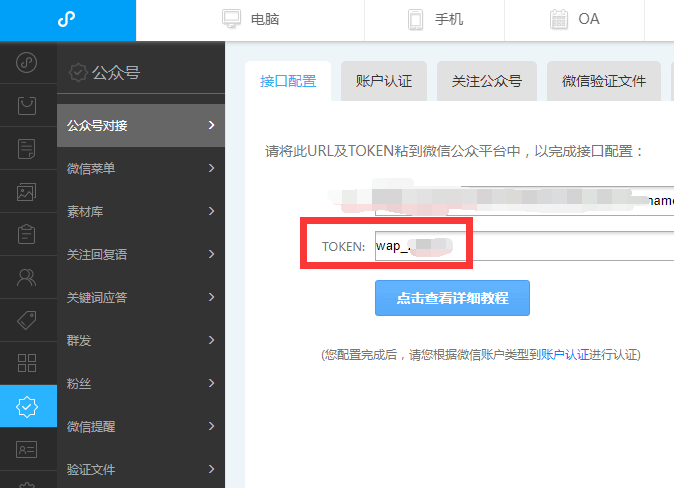Open the 粉丝 menu entry
The height and width of the screenshot is (488, 674).
(x=141, y=384)
